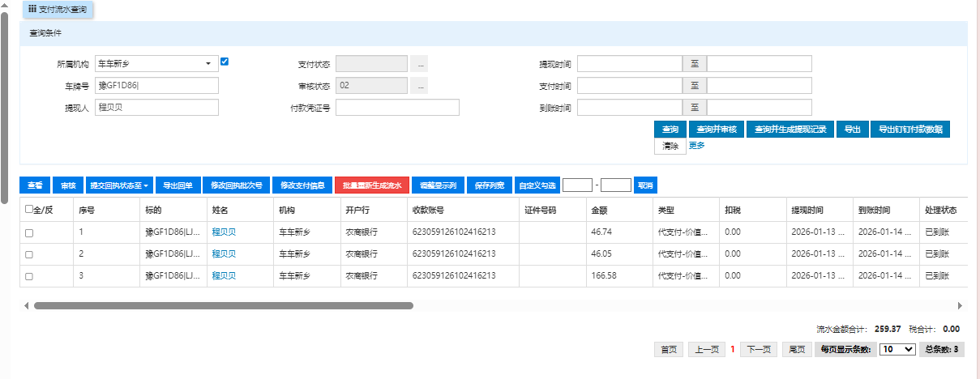Click the 保存列宽 button
The image size is (980, 379).
pos(490,185)
